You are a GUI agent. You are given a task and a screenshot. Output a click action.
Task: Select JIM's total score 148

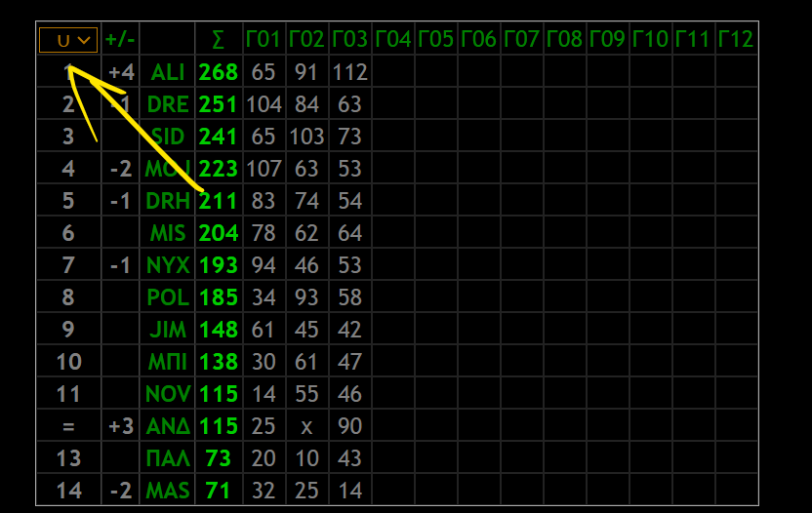(x=219, y=330)
